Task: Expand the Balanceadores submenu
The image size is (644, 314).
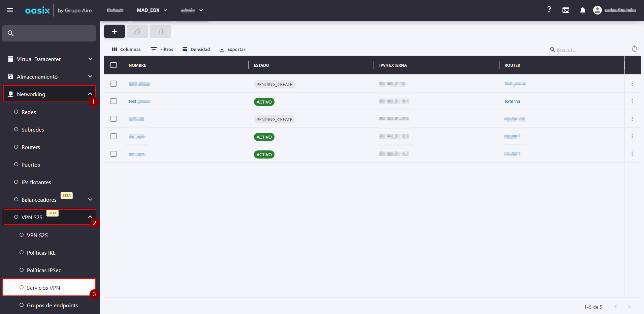Action: (x=90, y=199)
